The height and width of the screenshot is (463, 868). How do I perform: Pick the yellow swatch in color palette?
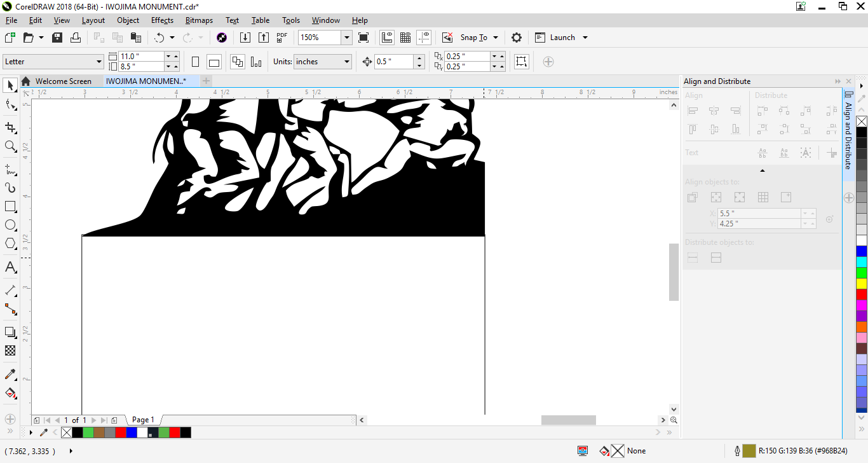[x=862, y=284]
